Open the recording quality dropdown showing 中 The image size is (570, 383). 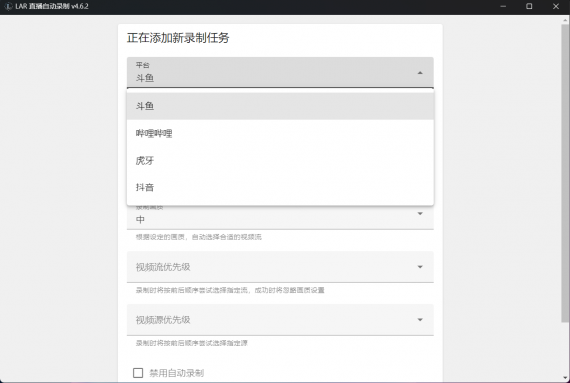[x=280, y=218]
